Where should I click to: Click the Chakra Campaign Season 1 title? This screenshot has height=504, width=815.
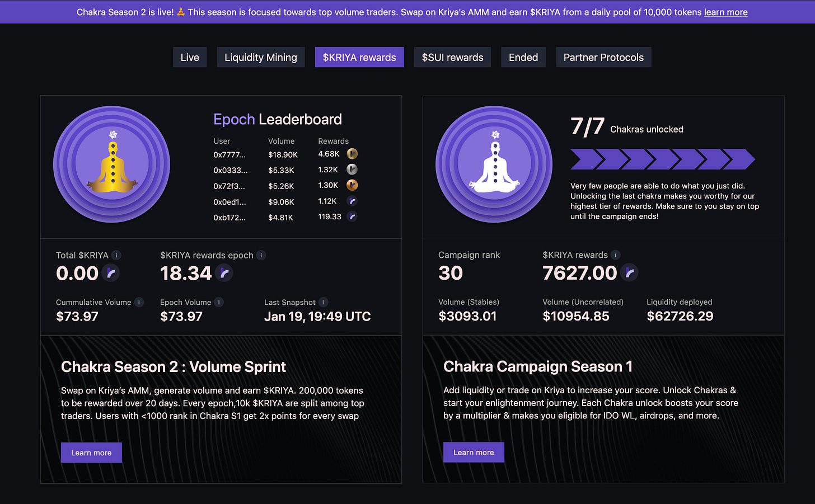coord(538,366)
